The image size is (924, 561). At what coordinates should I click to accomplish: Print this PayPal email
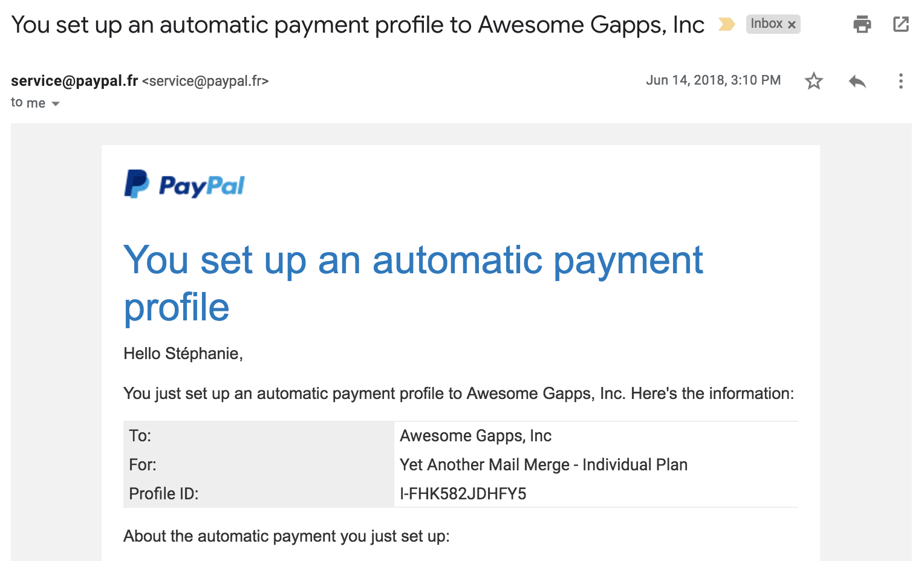pos(862,24)
